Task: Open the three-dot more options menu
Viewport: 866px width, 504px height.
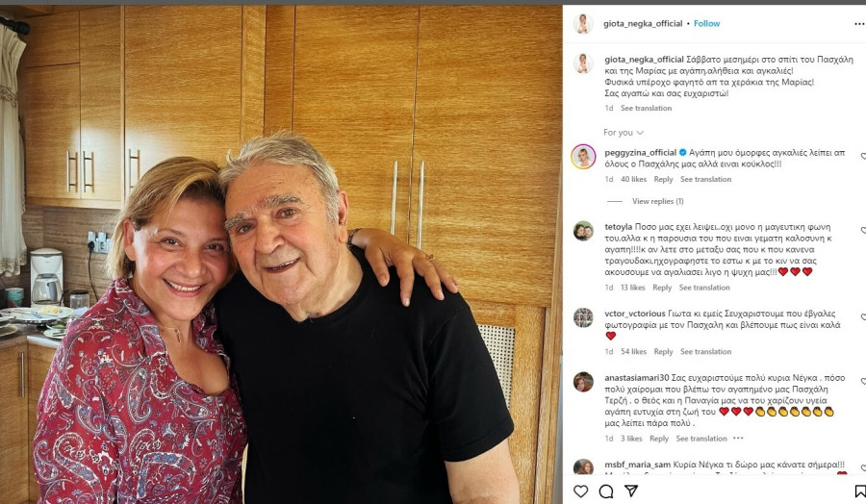Action: click(859, 24)
